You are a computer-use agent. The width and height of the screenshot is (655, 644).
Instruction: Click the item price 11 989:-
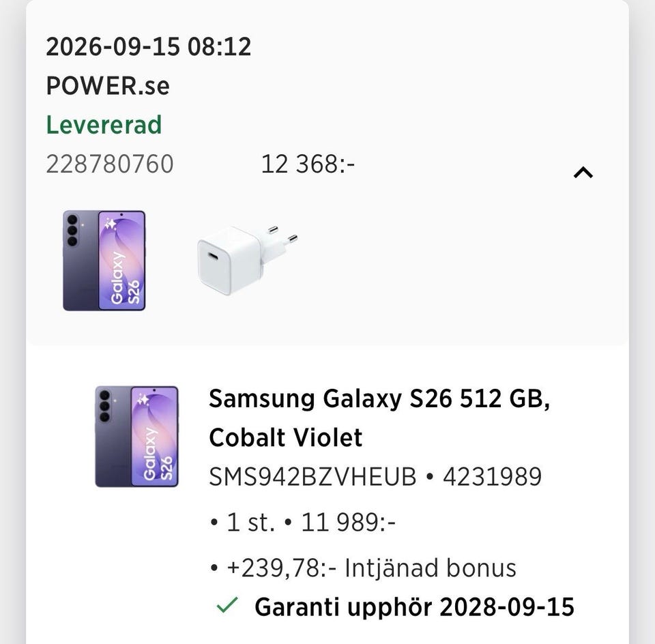(349, 522)
